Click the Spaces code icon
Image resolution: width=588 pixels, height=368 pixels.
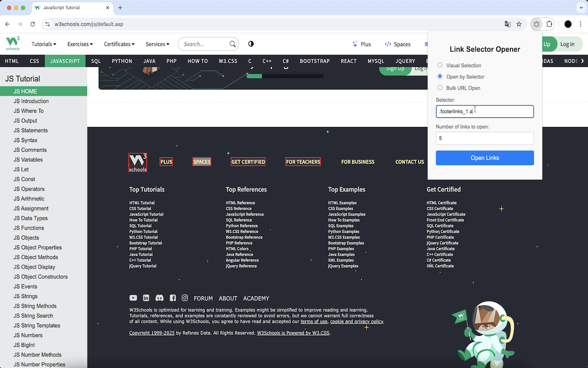click(388, 44)
